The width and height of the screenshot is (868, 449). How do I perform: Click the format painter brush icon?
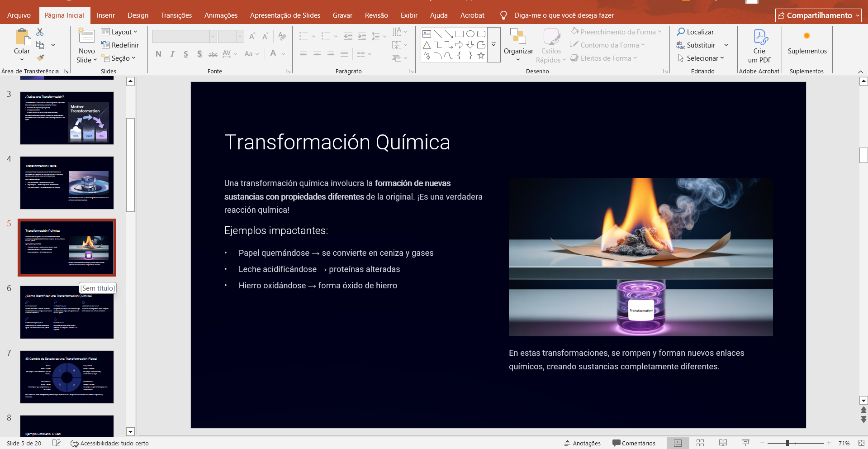point(40,58)
